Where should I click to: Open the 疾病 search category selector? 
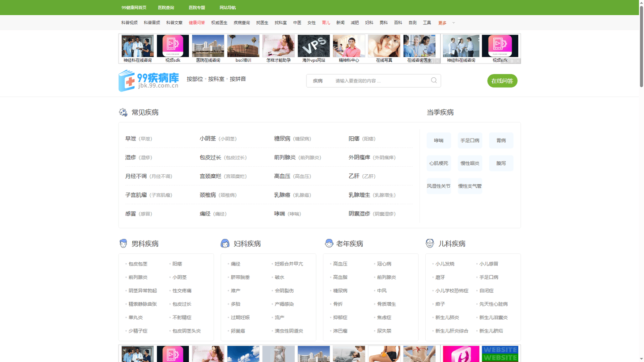point(318,81)
